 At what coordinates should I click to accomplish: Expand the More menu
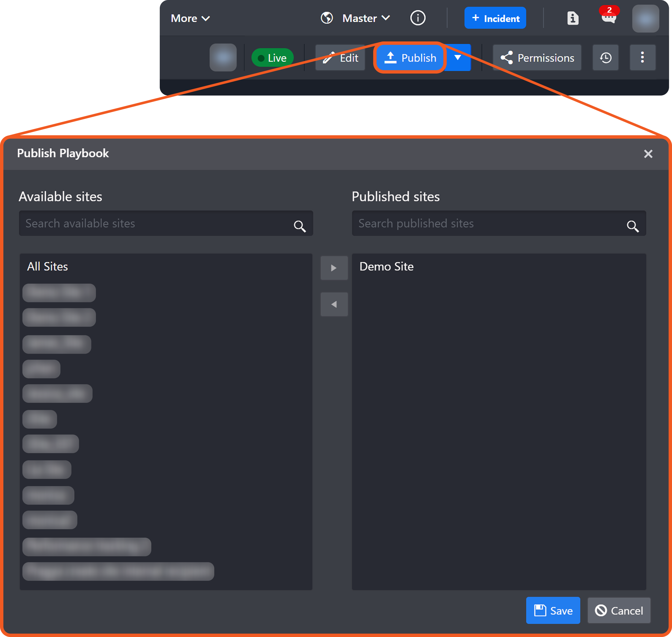190,18
